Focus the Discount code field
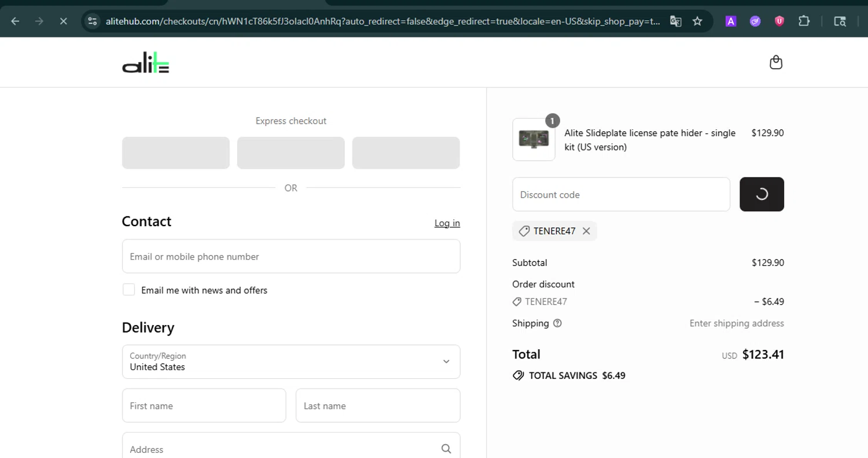The height and width of the screenshot is (458, 868). tap(621, 194)
